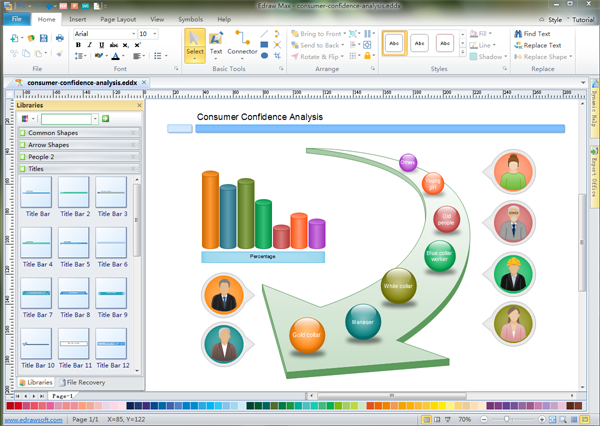Select the ellipse shape tool
The width and height of the screenshot is (600, 426).
pyautogui.click(x=264, y=56)
